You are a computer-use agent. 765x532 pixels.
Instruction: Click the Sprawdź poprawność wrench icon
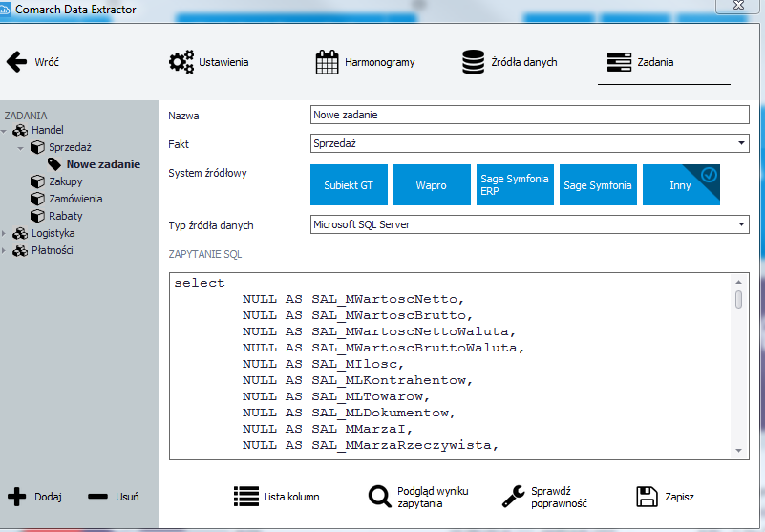tap(513, 497)
